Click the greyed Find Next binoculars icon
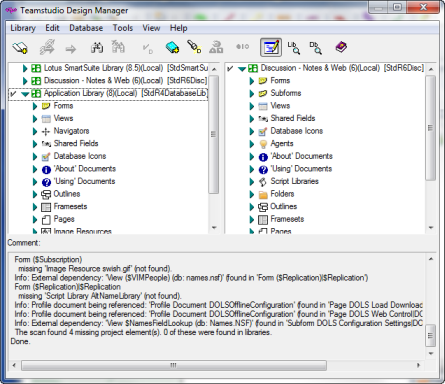445x384 pixels. click(118, 47)
